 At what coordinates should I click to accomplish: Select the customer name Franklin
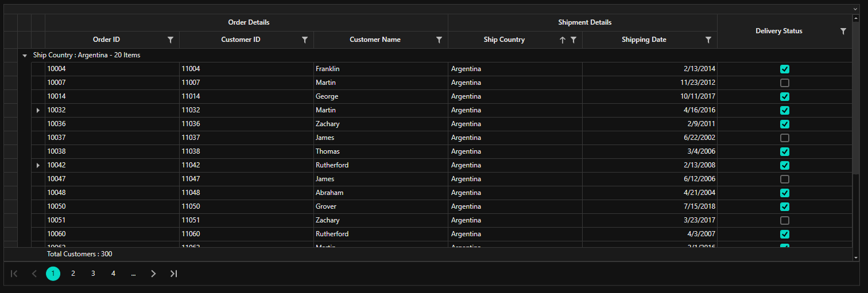381,69
